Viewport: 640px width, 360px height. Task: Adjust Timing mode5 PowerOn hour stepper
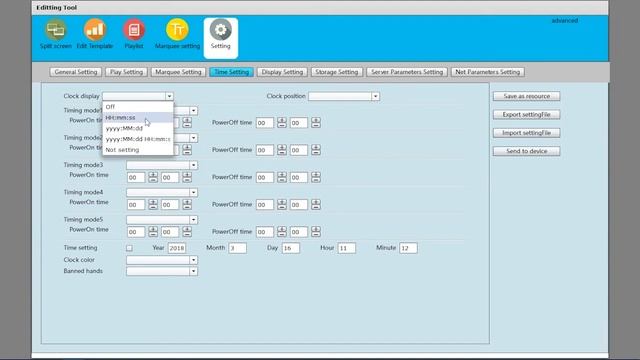coord(153,232)
